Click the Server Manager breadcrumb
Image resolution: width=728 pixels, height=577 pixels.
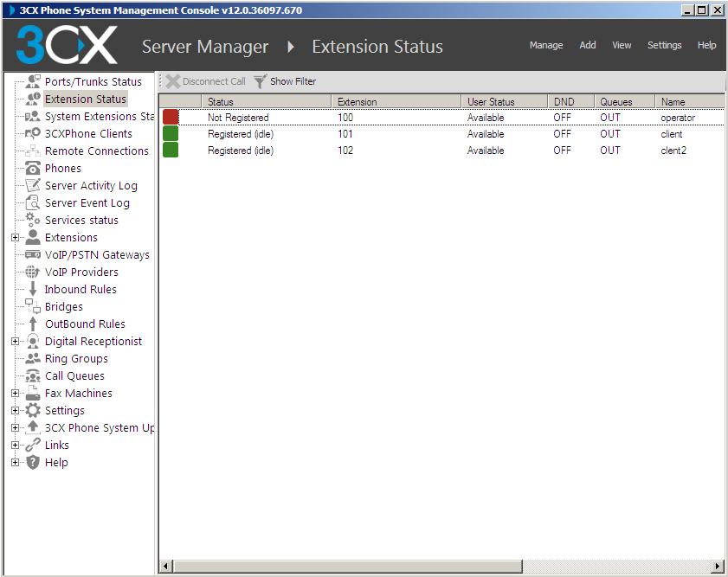(x=205, y=47)
